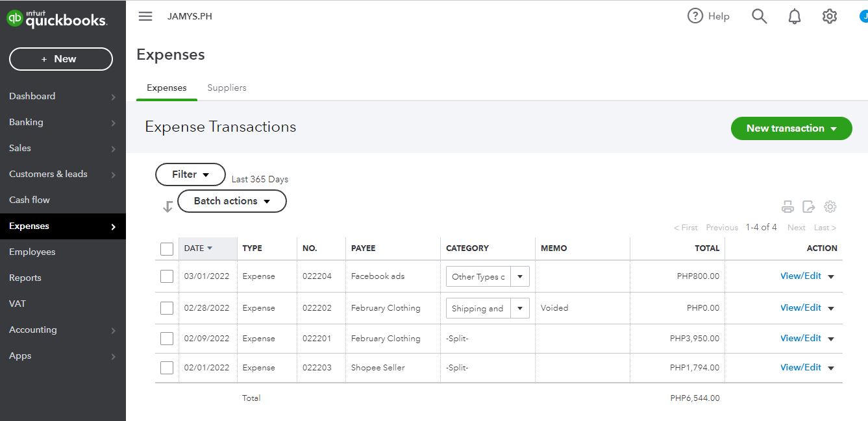868x421 pixels.
Task: Open category dropdown for Facebook ads expense
Action: [519, 276]
